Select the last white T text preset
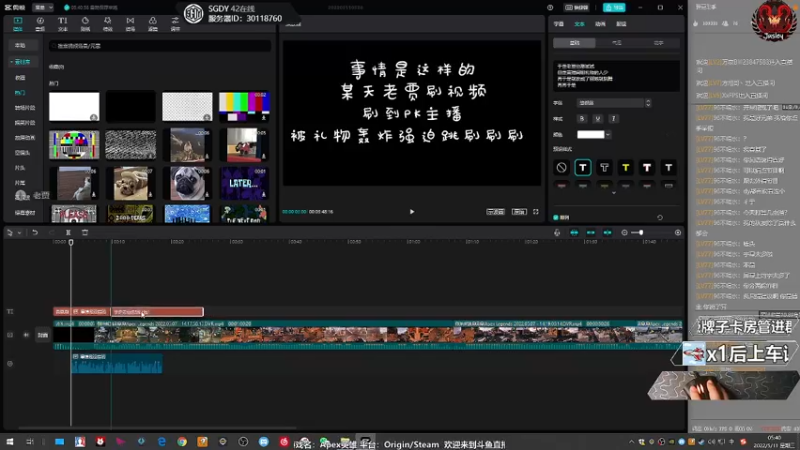Viewport: 800px width, 450px height. [x=668, y=167]
